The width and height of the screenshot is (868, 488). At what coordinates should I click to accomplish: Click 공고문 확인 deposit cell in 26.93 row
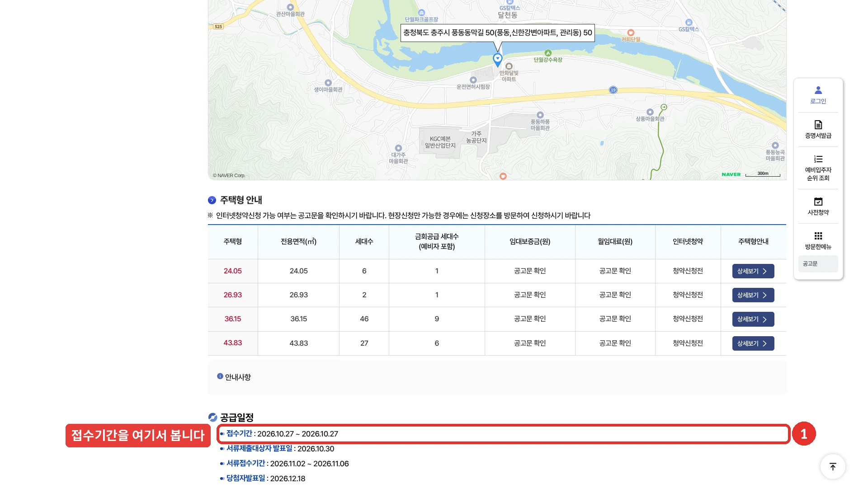(530, 295)
